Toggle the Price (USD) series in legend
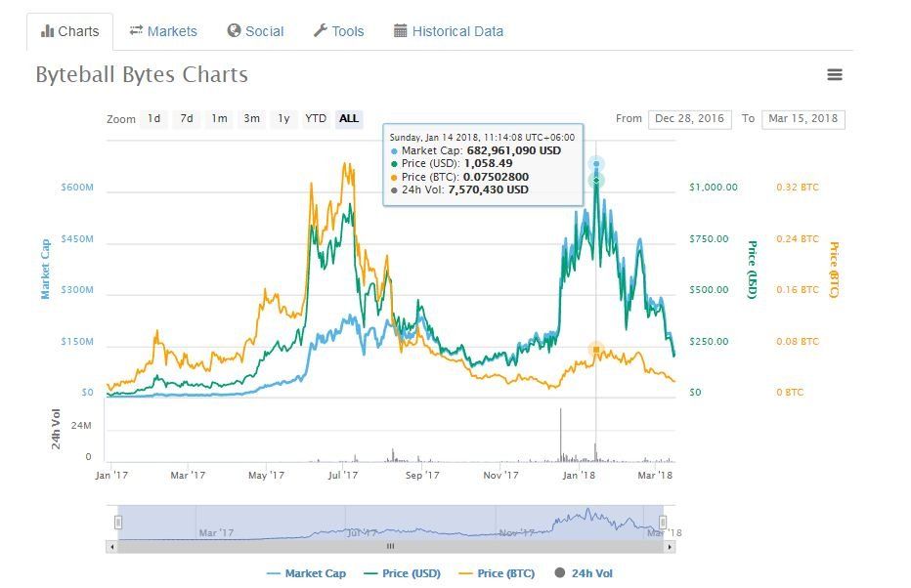Screen dimensions: 911x588 [x=402, y=573]
